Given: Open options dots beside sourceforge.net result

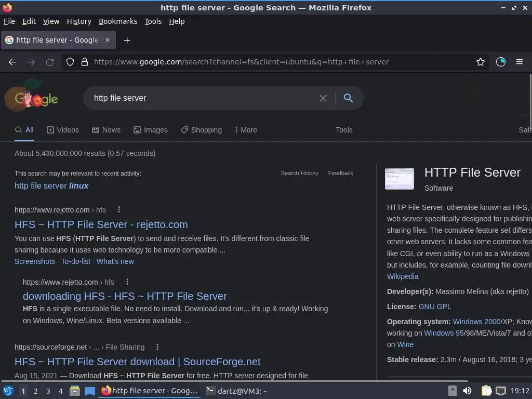Looking at the screenshot, I should point(157,347).
